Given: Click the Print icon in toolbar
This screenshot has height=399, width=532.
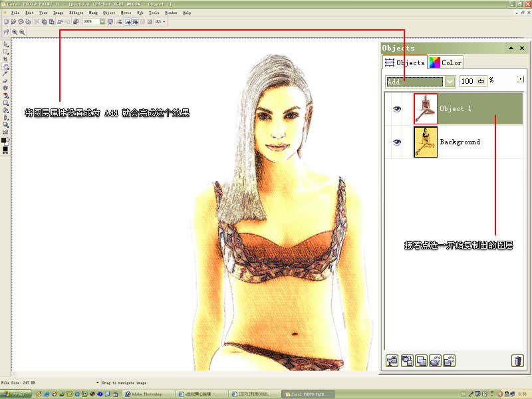Looking at the screenshot, I should pyautogui.click(x=28, y=22).
